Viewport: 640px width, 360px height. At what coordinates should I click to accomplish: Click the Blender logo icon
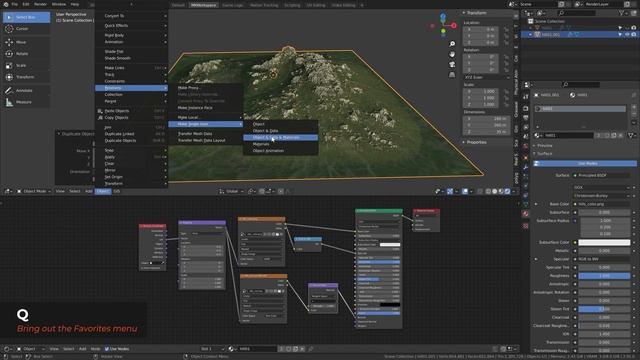(x=6, y=4)
